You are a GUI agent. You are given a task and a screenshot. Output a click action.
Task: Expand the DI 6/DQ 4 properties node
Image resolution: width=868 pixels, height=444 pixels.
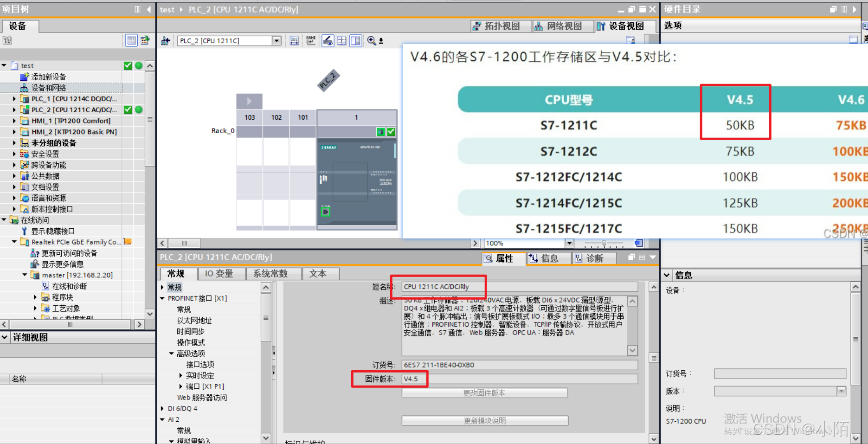[x=162, y=409]
